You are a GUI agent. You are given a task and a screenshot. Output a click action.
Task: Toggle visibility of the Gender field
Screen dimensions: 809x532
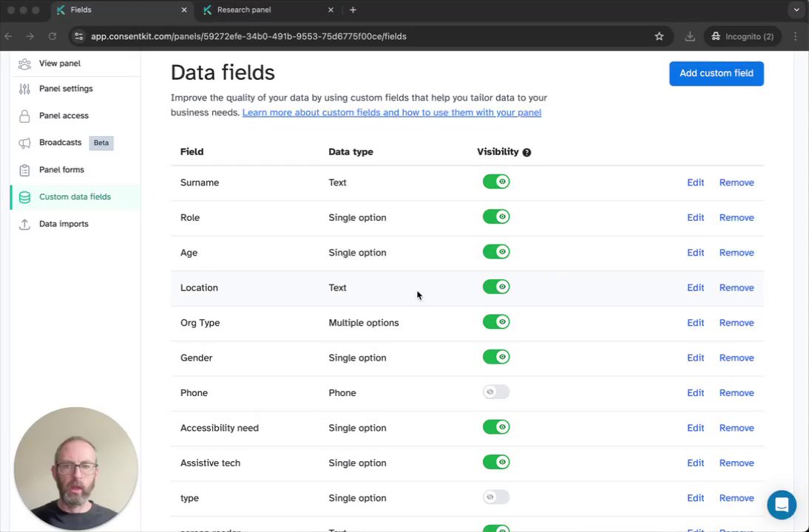pyautogui.click(x=496, y=358)
